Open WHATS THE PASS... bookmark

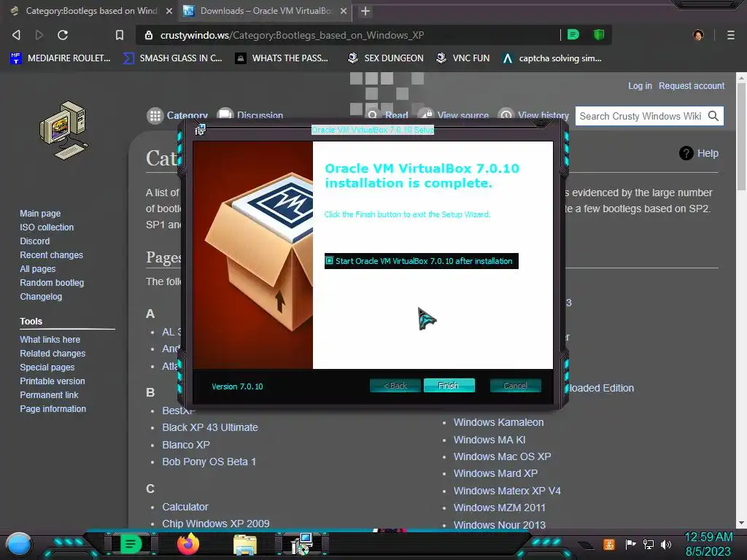click(282, 58)
